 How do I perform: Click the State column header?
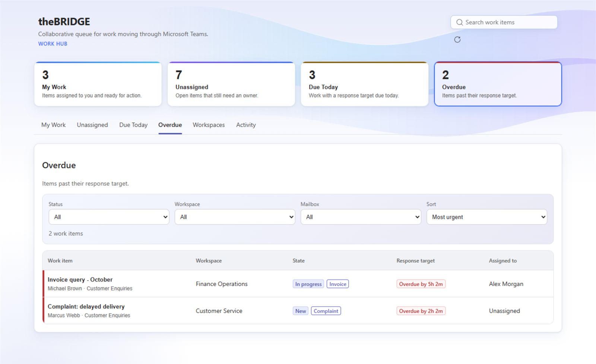298,261
